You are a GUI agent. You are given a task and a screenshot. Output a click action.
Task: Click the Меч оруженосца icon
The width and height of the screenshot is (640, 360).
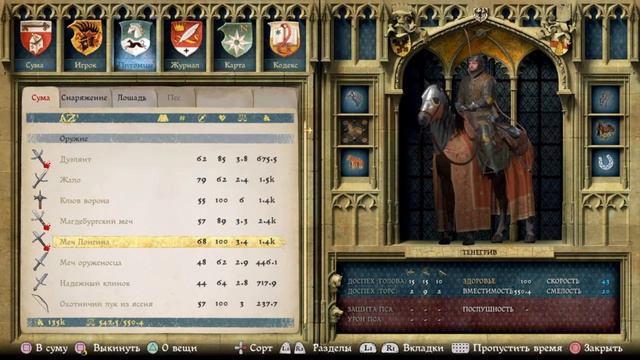(40, 262)
